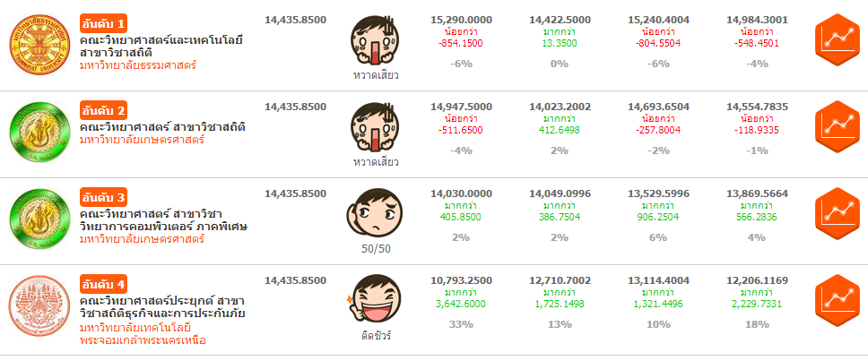Click the อันดับ 1 orange badge

(x=104, y=21)
